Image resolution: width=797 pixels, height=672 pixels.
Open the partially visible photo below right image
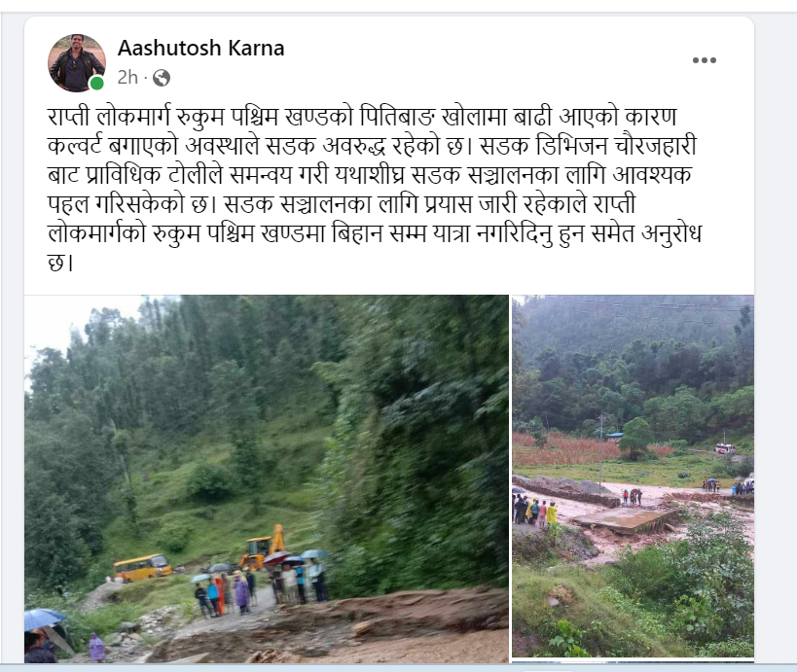pyautogui.click(x=633, y=661)
